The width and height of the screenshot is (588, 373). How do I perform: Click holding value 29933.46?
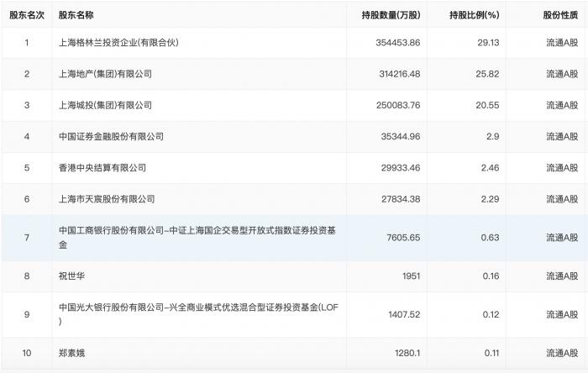(401, 168)
